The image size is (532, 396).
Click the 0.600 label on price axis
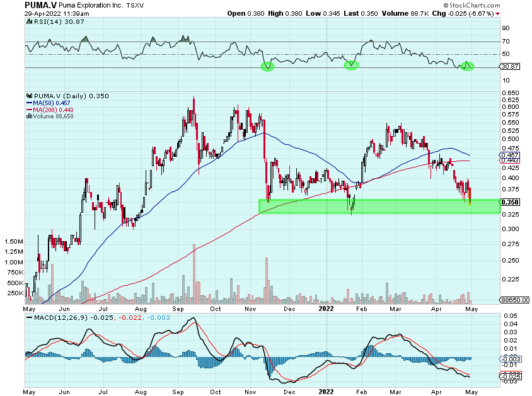coord(511,106)
